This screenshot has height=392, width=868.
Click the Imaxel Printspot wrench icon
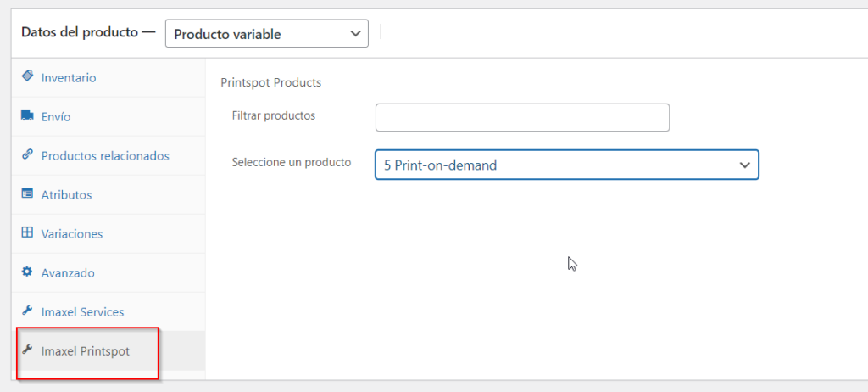coord(26,350)
